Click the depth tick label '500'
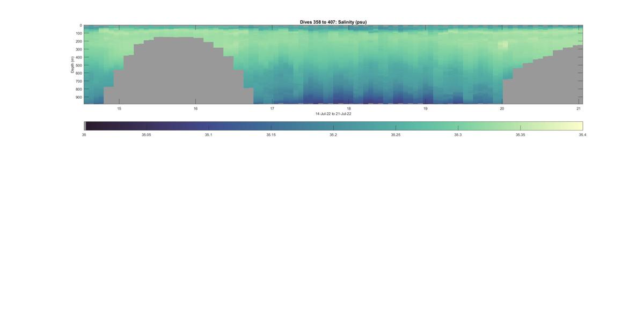Viewport: 644px width, 334px height. coord(78,66)
